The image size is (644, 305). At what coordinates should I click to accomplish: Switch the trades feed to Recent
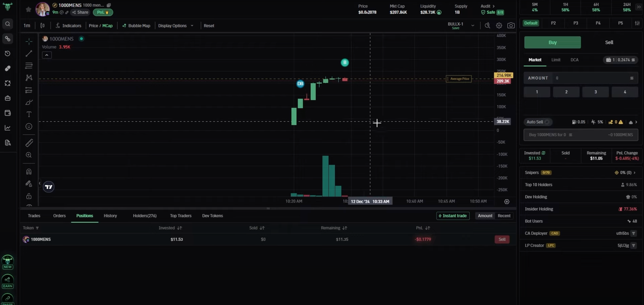click(x=504, y=216)
